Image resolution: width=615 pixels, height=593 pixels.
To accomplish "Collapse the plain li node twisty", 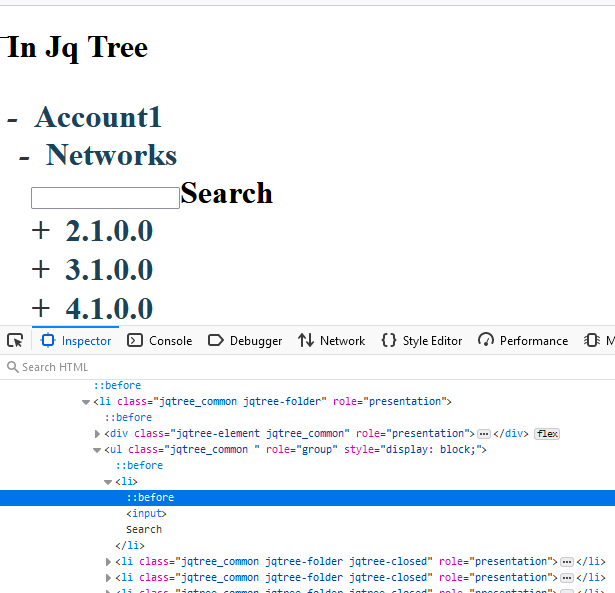I will (x=108, y=482).
